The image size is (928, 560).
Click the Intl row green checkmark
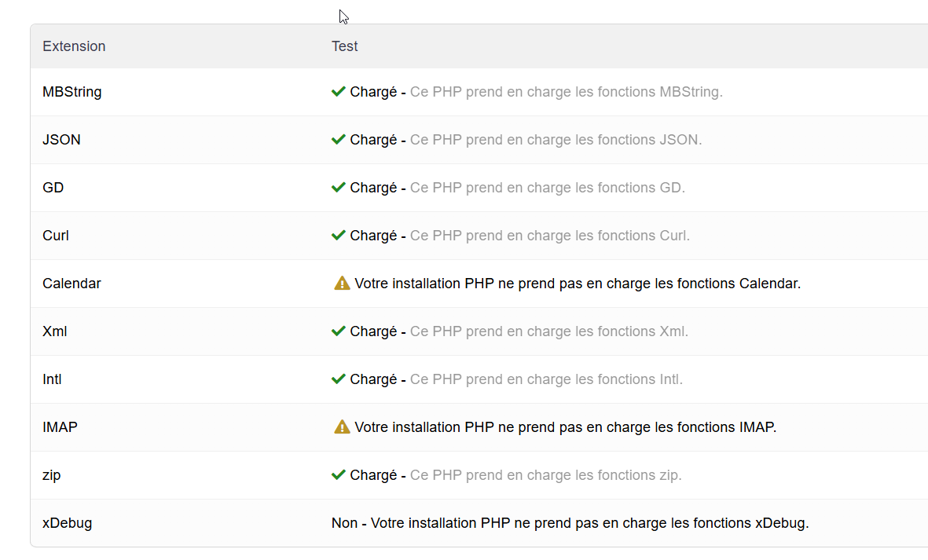[x=339, y=379]
